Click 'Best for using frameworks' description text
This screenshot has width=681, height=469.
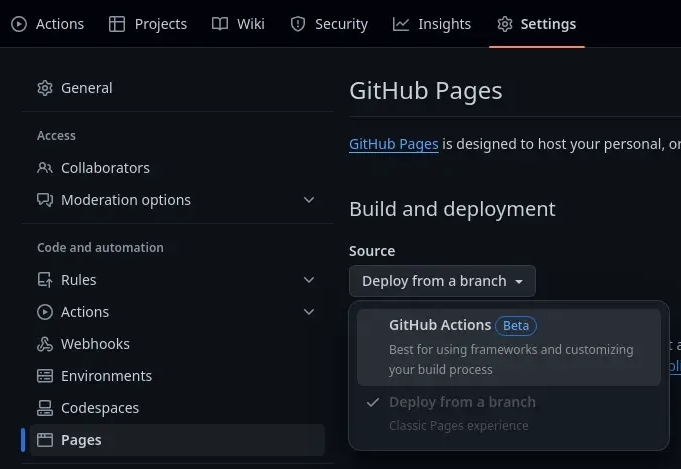511,360
